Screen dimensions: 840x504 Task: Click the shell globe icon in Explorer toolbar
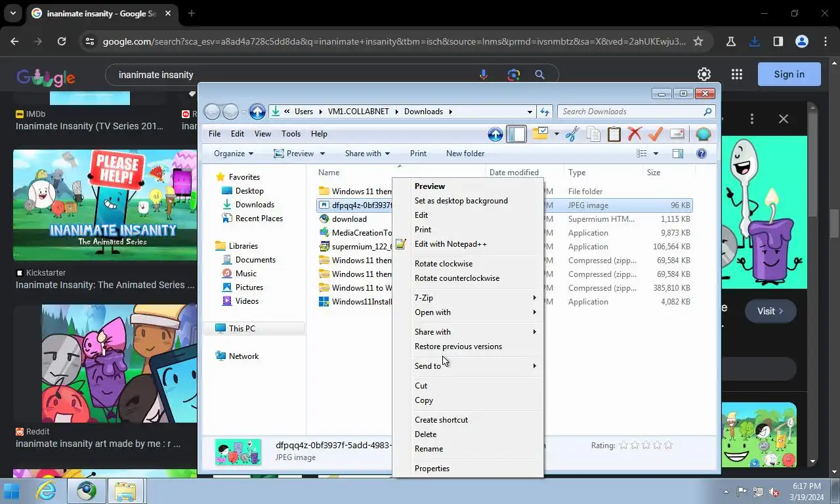pos(703,134)
